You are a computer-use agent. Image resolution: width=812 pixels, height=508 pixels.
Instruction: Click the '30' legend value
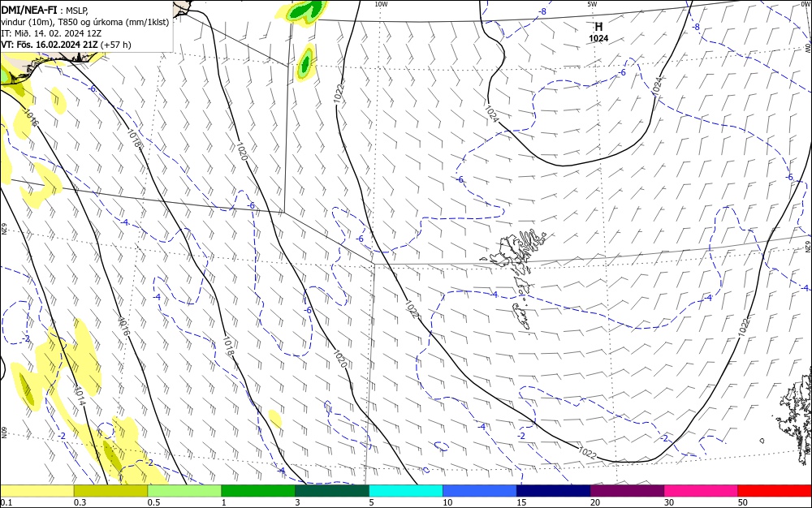tap(669, 502)
